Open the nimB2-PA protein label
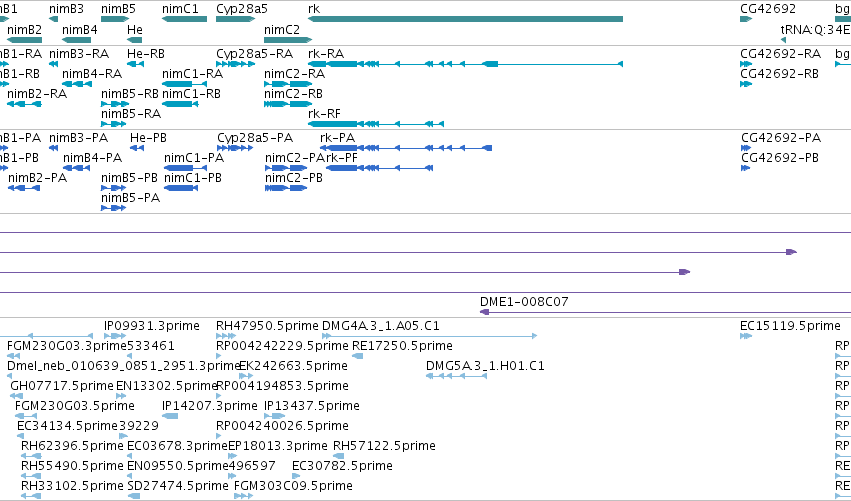The height and width of the screenshot is (501, 851). [37, 178]
